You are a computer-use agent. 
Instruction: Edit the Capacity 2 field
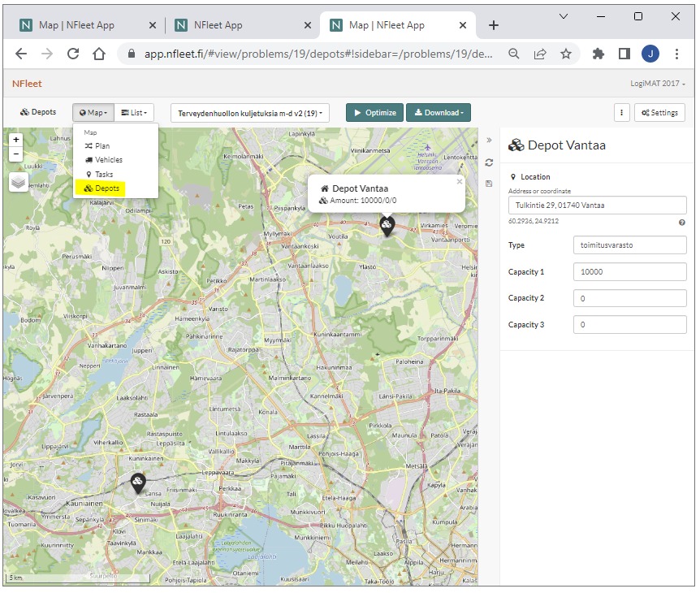(x=629, y=298)
